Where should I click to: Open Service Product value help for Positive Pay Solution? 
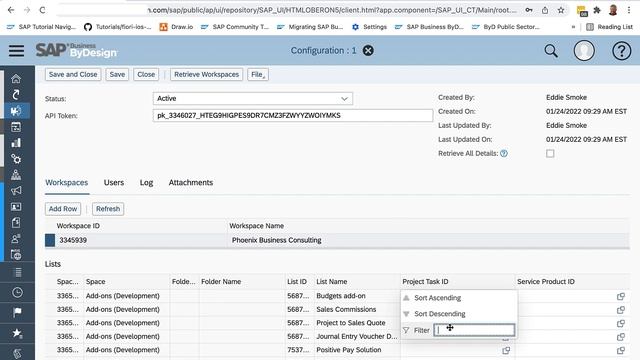(x=621, y=350)
